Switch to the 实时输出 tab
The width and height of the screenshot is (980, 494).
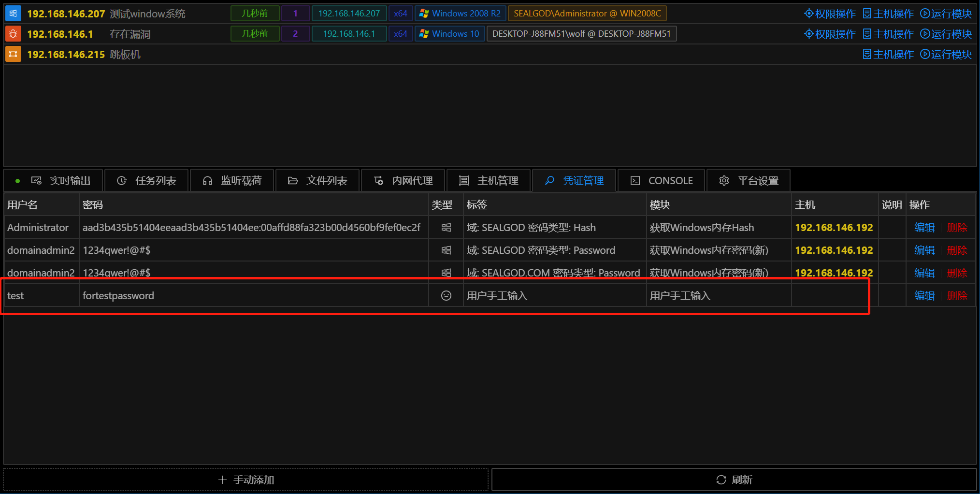(54, 181)
